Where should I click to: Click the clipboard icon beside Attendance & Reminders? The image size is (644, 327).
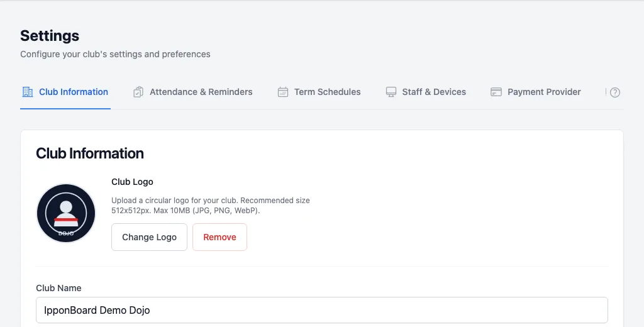pyautogui.click(x=138, y=92)
